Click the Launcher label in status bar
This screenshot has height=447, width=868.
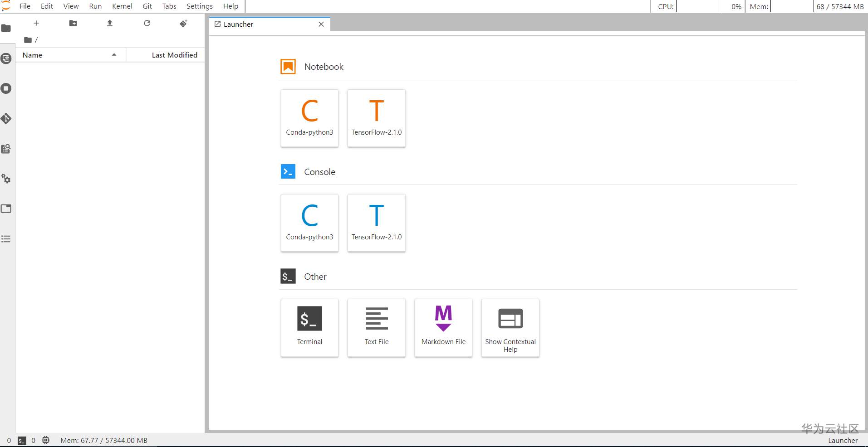[x=843, y=440]
